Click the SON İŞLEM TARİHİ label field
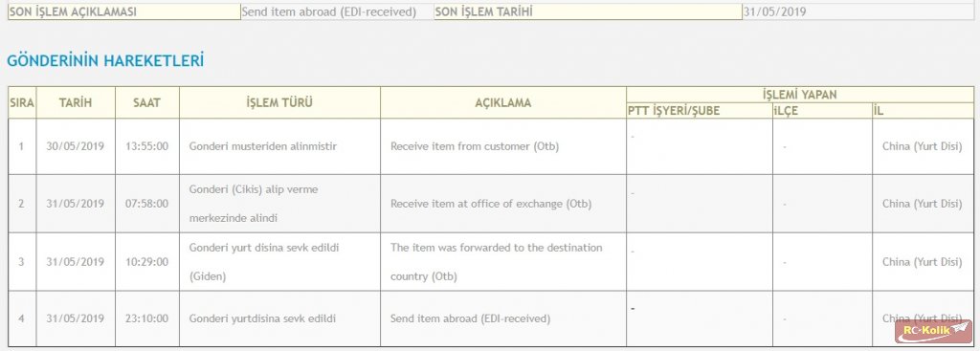980x351 pixels. pyautogui.click(x=589, y=11)
